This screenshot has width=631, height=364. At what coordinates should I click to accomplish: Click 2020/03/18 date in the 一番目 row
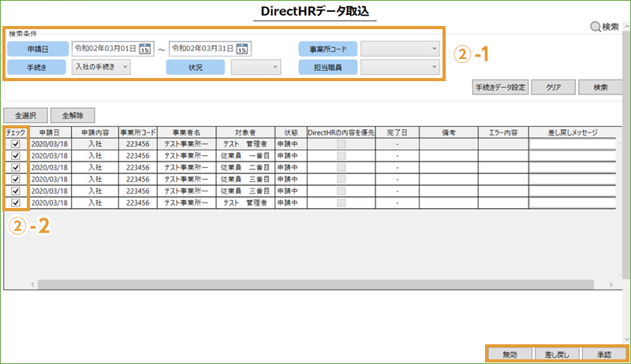coord(50,155)
